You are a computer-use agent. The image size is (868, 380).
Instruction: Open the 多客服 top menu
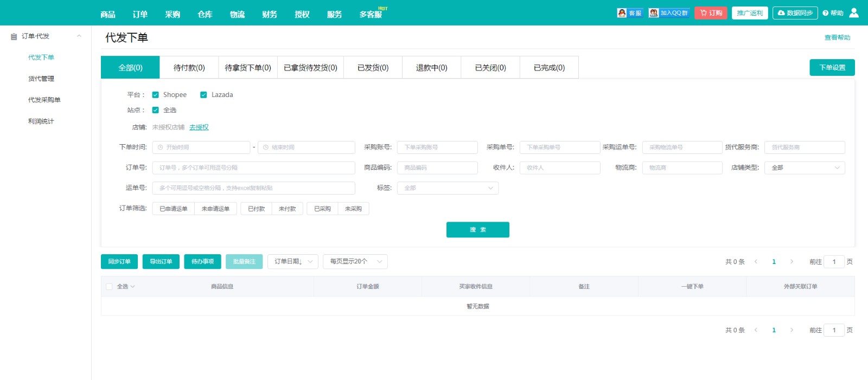[x=371, y=14]
